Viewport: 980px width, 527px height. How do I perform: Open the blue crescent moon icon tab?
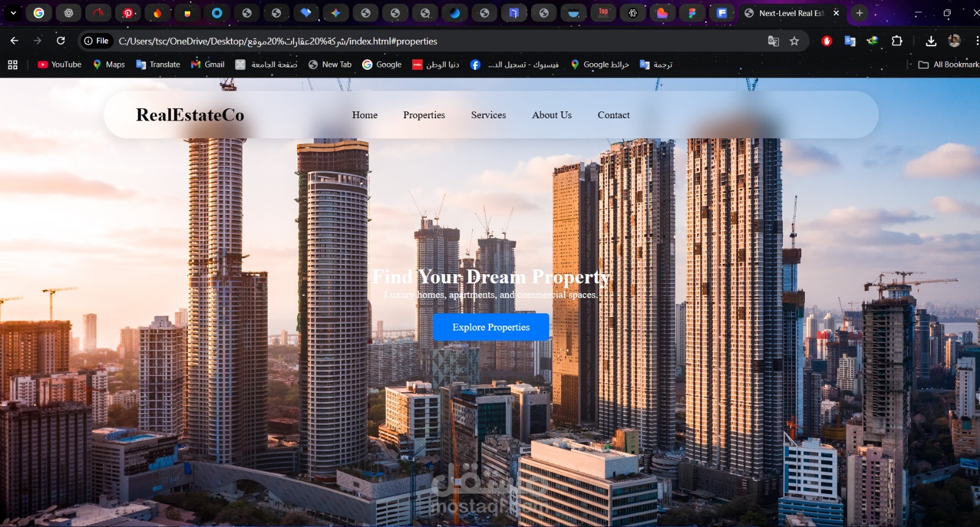[454, 13]
